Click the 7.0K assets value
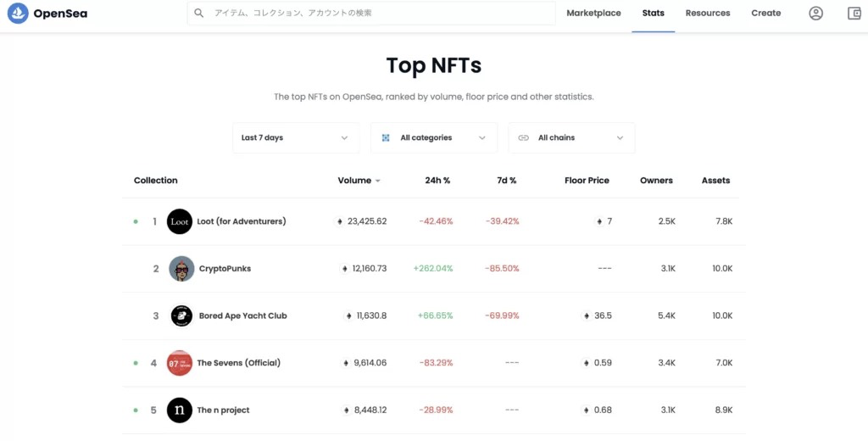 [724, 363]
